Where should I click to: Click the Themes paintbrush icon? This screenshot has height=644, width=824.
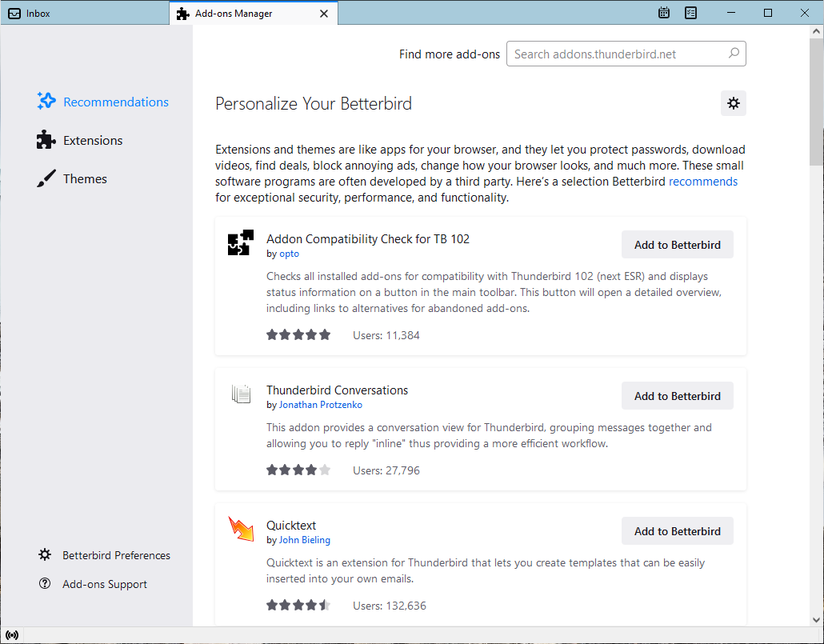[x=46, y=178]
